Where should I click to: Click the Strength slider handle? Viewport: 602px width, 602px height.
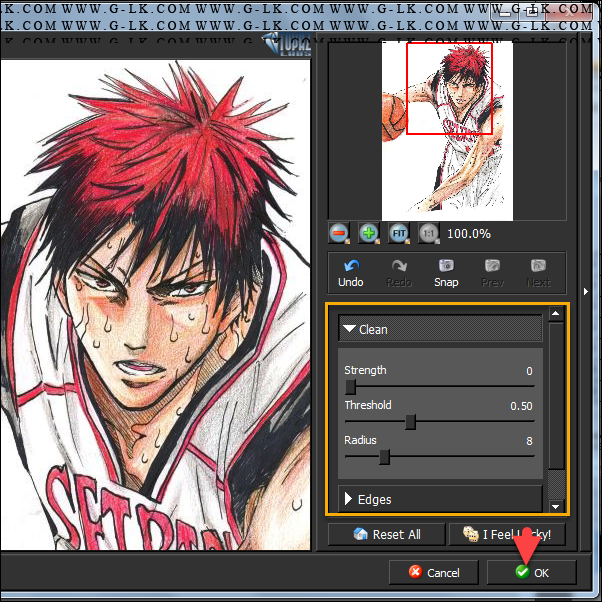pos(351,387)
